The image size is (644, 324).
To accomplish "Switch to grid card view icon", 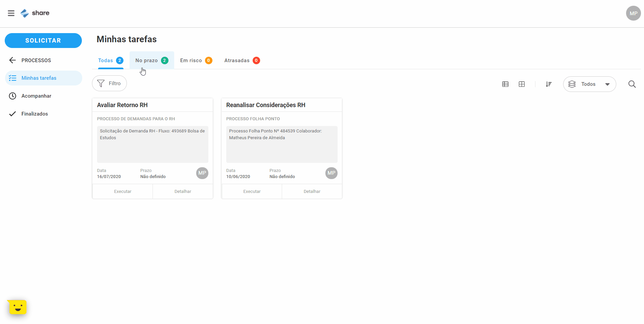I will 522,84.
